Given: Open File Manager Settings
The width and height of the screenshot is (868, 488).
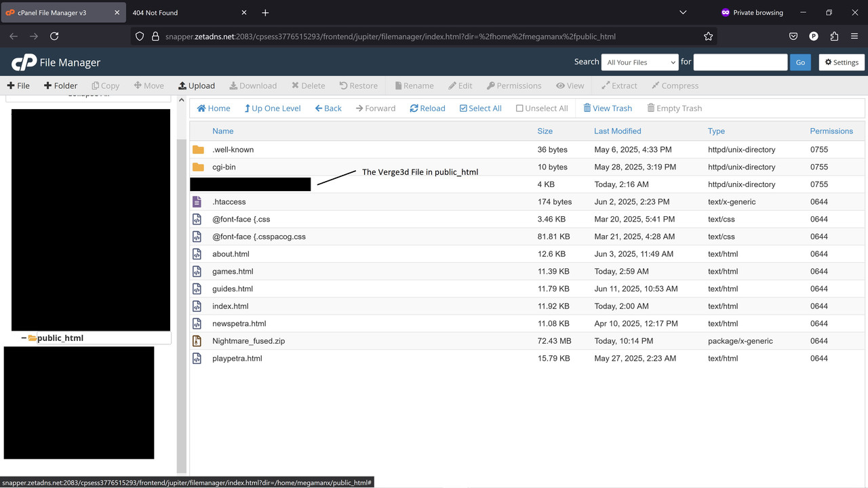Looking at the screenshot, I should click(x=842, y=62).
